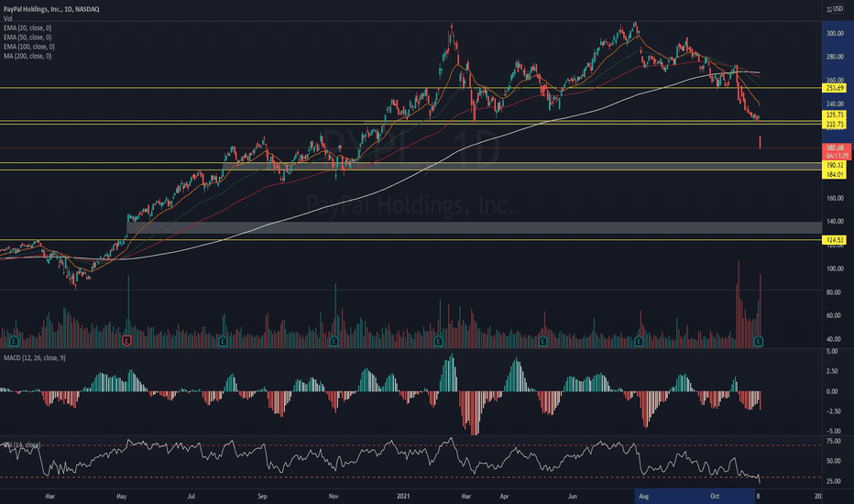
Task: Click the 225.73 yellow price label
Action: [835, 115]
